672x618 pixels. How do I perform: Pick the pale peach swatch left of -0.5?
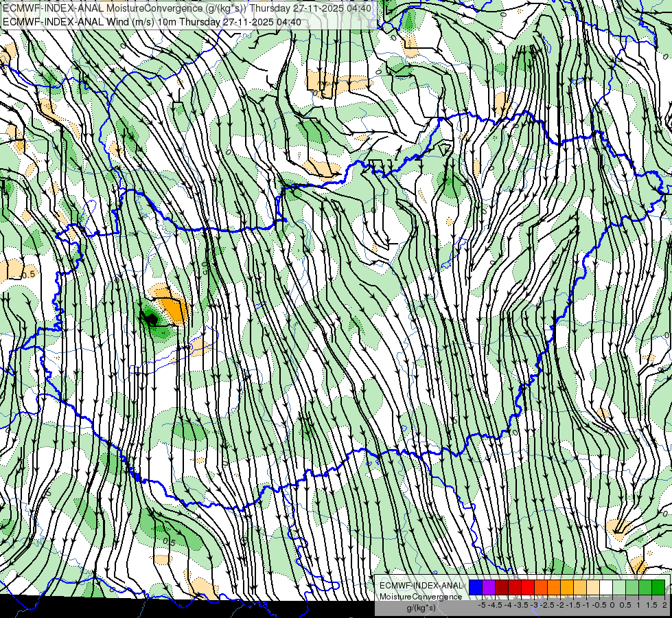(592, 587)
